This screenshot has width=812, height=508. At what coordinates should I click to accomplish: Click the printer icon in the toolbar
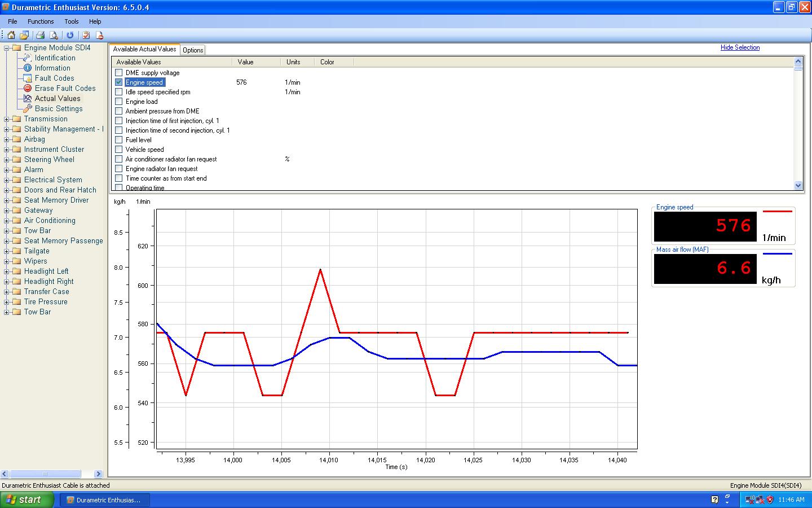click(x=40, y=35)
